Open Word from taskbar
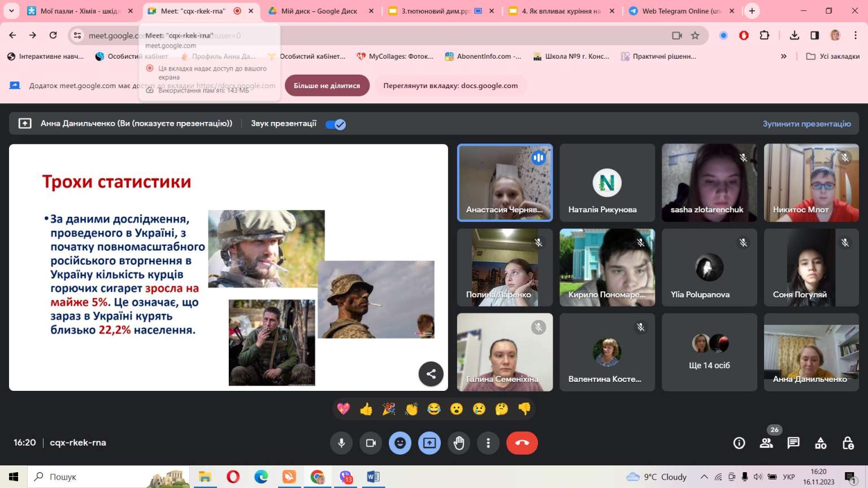 [x=374, y=477]
